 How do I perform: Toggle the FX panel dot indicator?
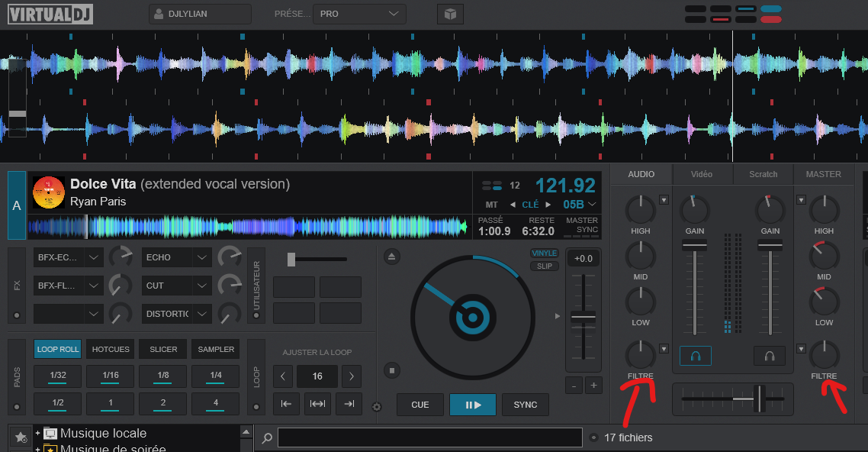click(x=17, y=315)
